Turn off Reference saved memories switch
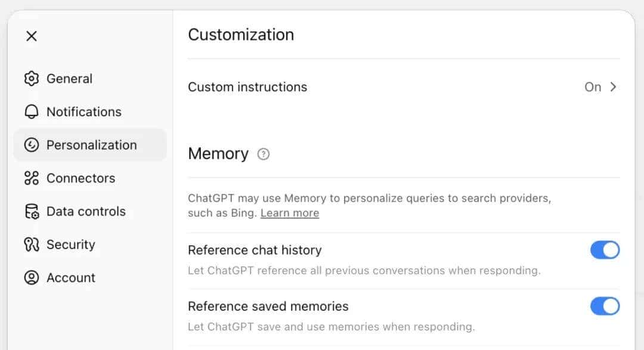Viewport: 644px width, 350px height. [605, 306]
